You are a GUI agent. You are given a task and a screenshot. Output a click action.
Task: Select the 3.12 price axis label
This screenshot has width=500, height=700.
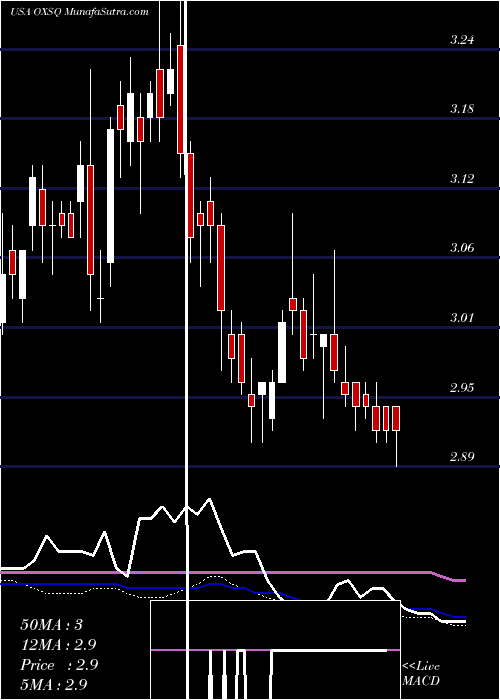(462, 179)
